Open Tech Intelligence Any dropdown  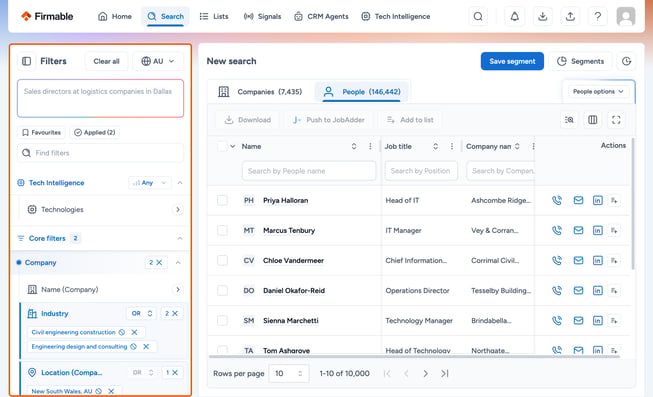(x=150, y=183)
